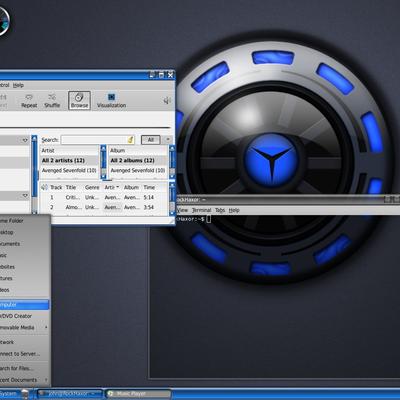Choose Search for Files... menu entry
The image size is (400, 400).
[25, 368]
